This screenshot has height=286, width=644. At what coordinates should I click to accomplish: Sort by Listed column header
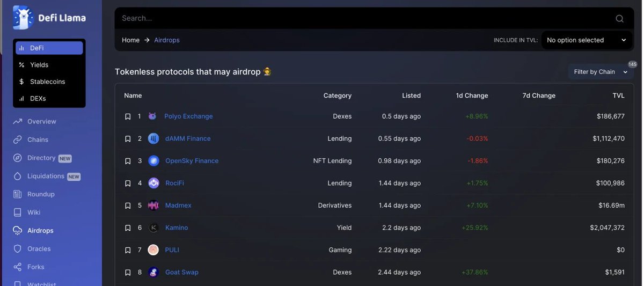pyautogui.click(x=412, y=96)
